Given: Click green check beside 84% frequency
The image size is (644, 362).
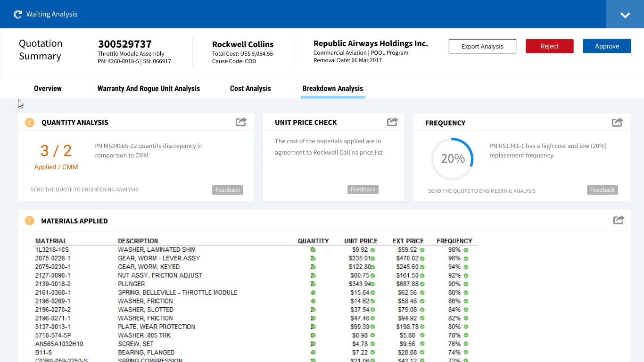Looking at the screenshot, I should tap(466, 310).
